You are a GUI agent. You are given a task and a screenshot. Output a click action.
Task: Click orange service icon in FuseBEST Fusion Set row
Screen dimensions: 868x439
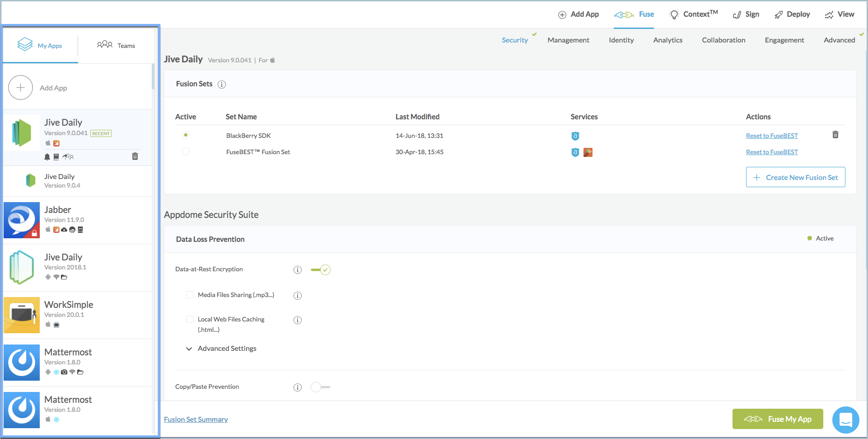click(588, 152)
